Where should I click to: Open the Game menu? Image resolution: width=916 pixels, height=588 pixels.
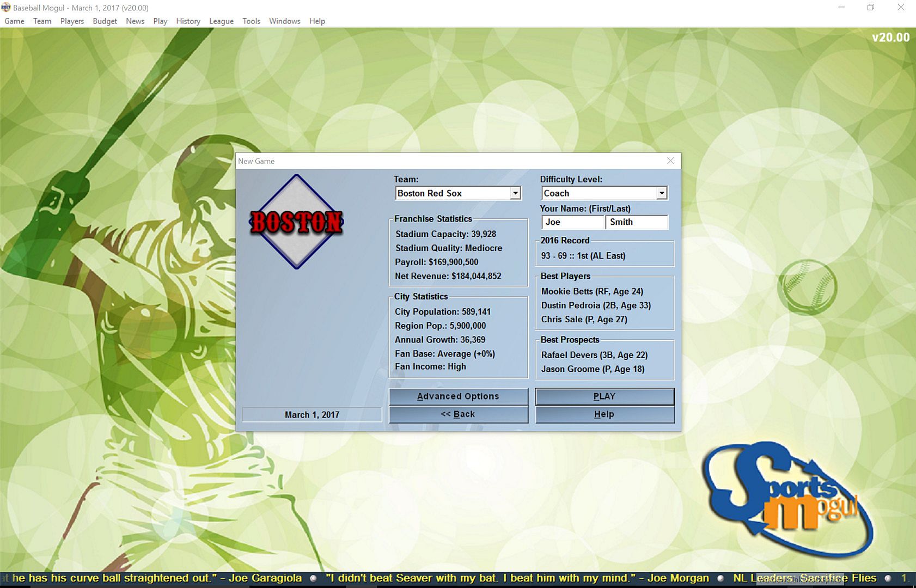(x=15, y=21)
